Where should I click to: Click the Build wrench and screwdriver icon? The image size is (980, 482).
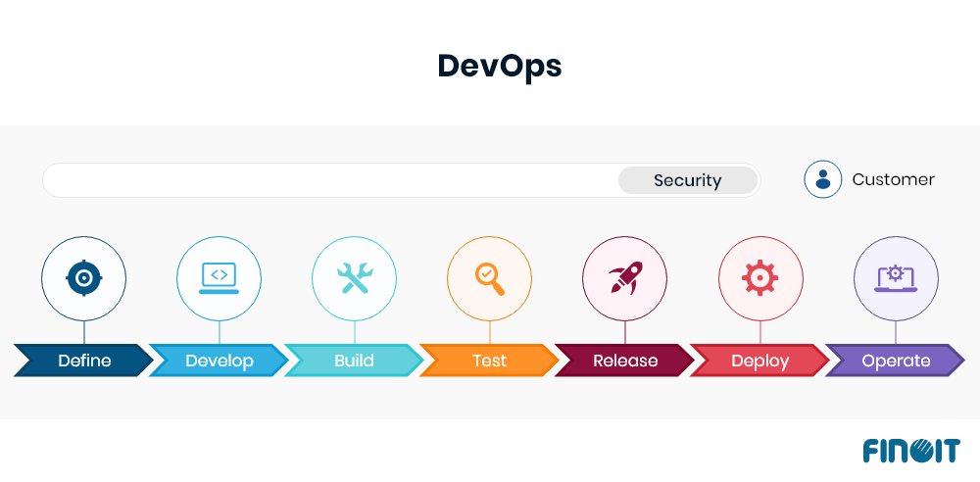click(355, 278)
